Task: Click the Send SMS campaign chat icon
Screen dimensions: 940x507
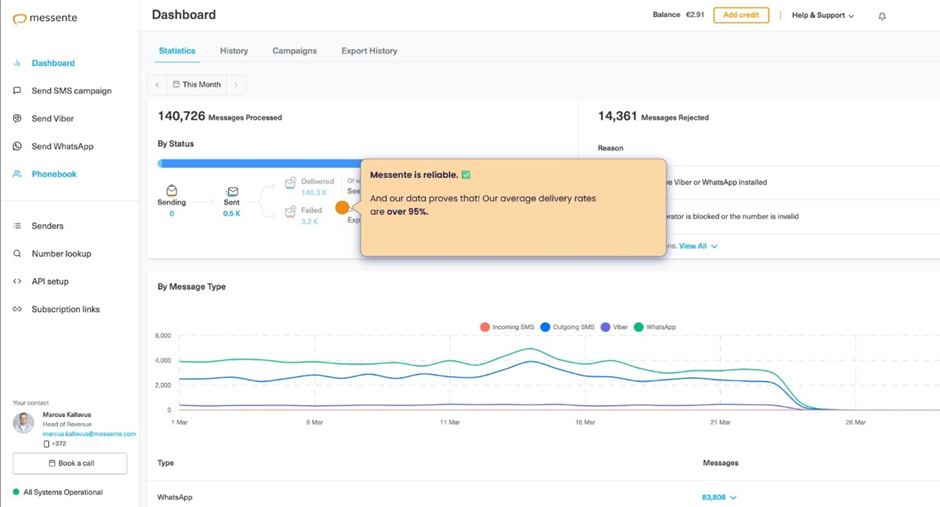Action: (17, 90)
